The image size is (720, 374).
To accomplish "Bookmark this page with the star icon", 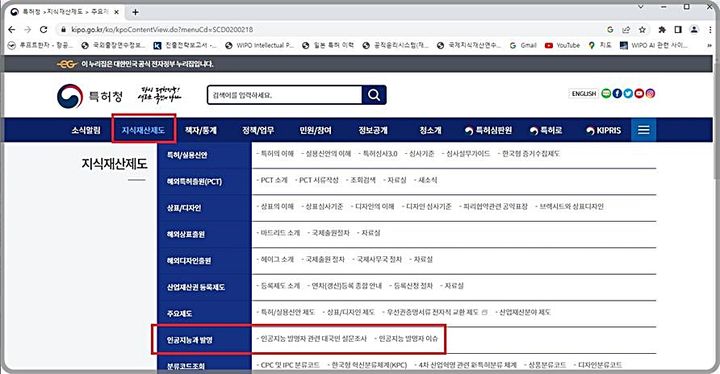I will (x=642, y=29).
